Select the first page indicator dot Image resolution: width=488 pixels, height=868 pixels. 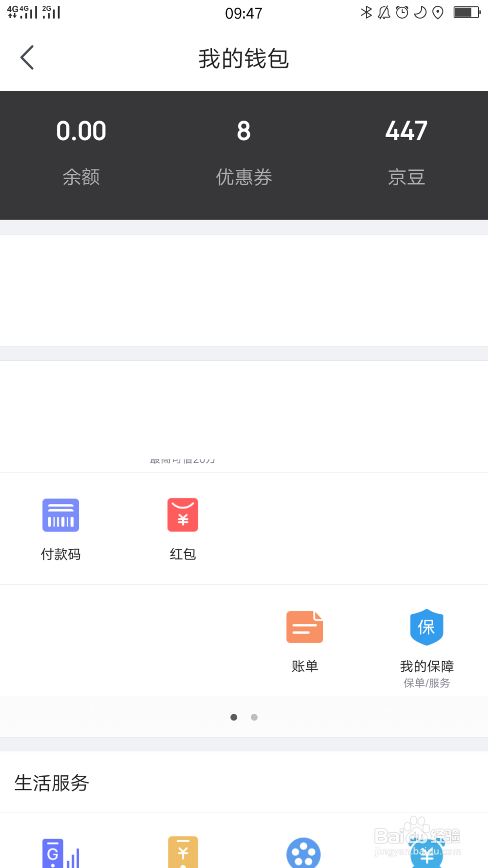click(x=234, y=717)
